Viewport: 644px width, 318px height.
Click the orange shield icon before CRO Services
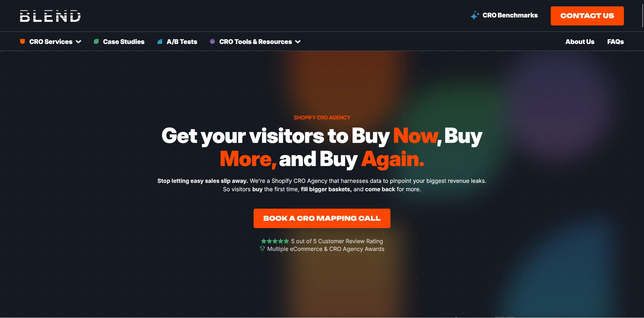[x=22, y=41]
